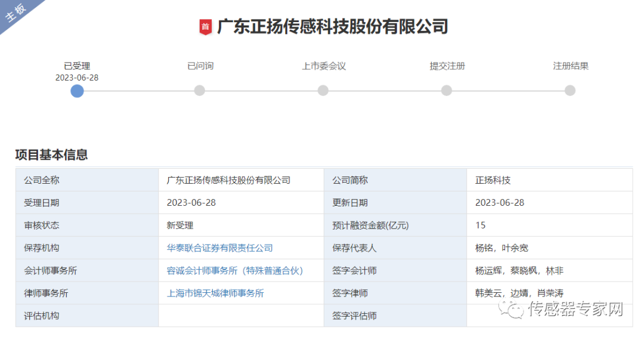Viewport: 644px width, 337px height.
Task: Open the 华泰联合证券有限责任公司 link
Action: point(219,248)
